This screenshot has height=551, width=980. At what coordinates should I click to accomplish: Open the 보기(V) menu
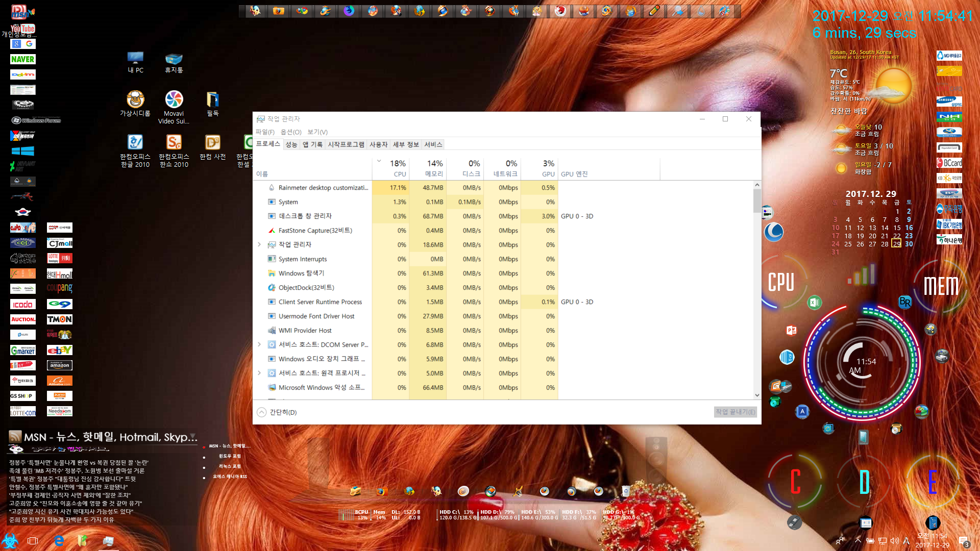(317, 132)
